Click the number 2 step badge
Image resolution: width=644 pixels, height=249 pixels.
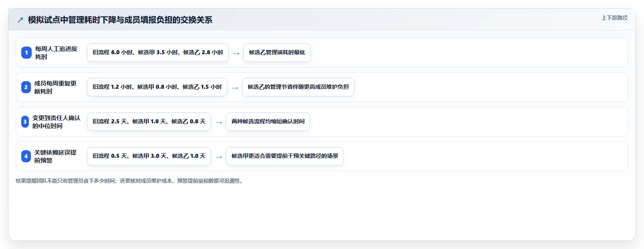[26, 87]
